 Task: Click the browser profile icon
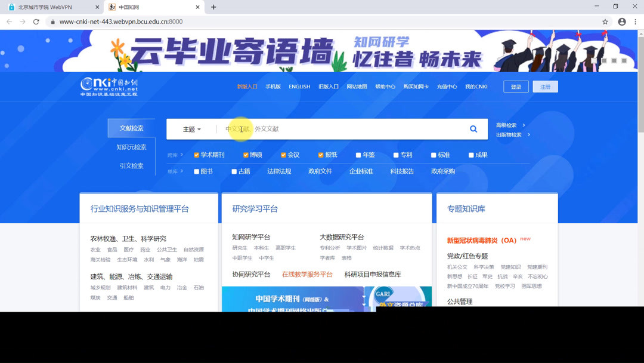(621, 21)
